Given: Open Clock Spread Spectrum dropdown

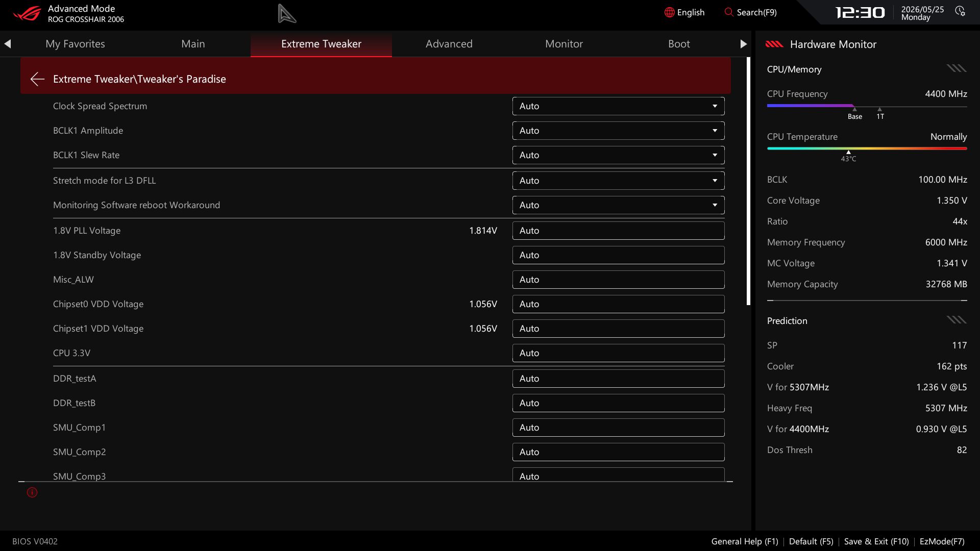Looking at the screenshot, I should coord(618,106).
